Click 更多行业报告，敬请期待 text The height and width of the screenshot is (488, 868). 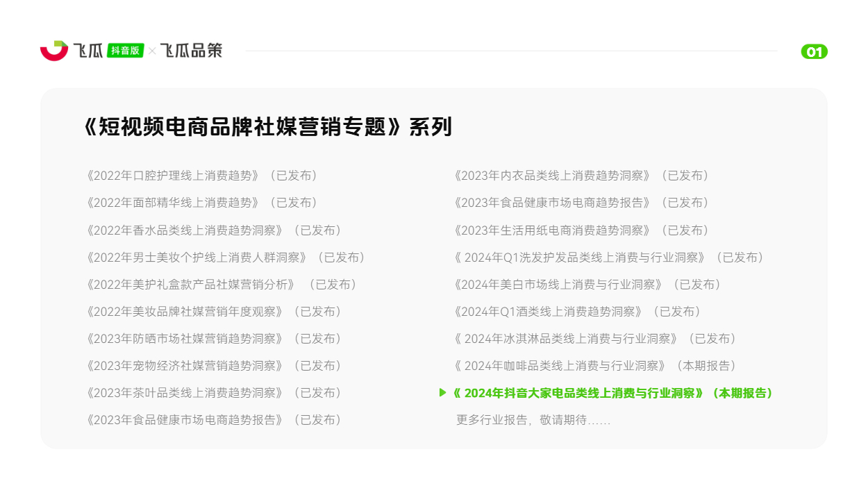[533, 420]
